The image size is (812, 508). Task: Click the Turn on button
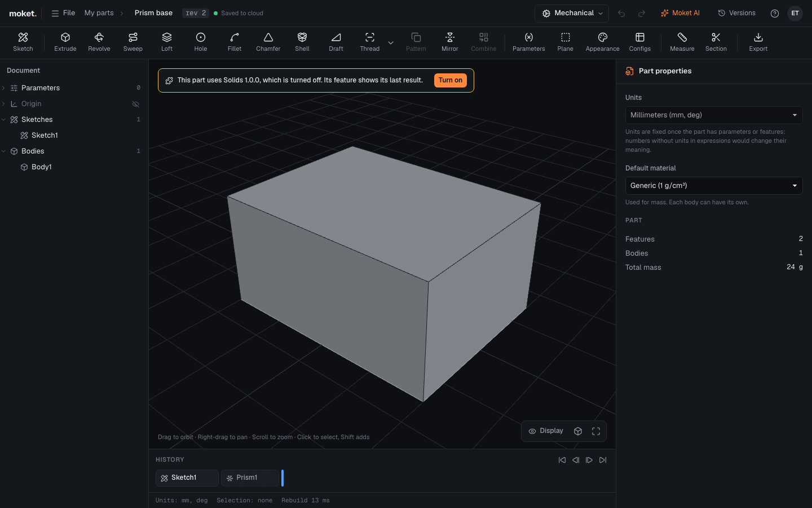451,80
